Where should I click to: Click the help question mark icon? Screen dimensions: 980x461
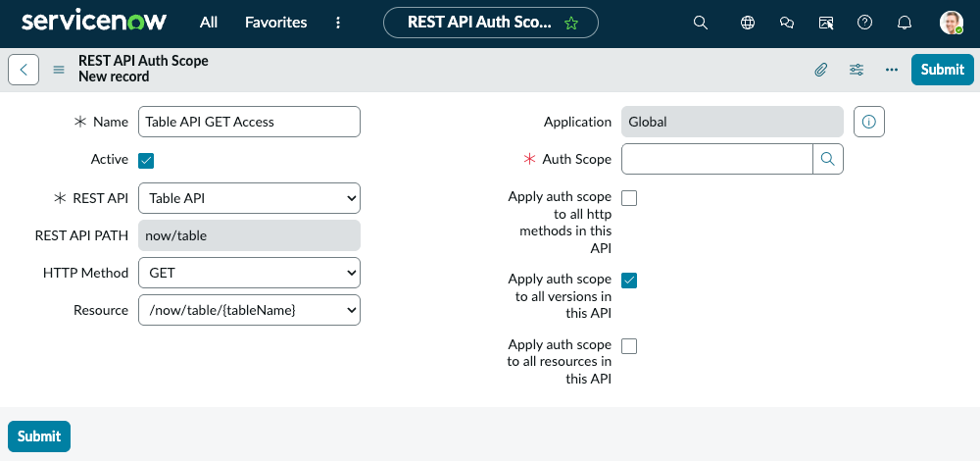click(x=864, y=24)
